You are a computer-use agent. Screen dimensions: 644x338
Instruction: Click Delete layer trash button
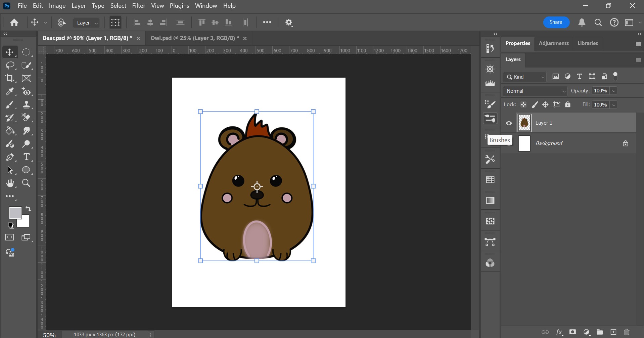627,332
